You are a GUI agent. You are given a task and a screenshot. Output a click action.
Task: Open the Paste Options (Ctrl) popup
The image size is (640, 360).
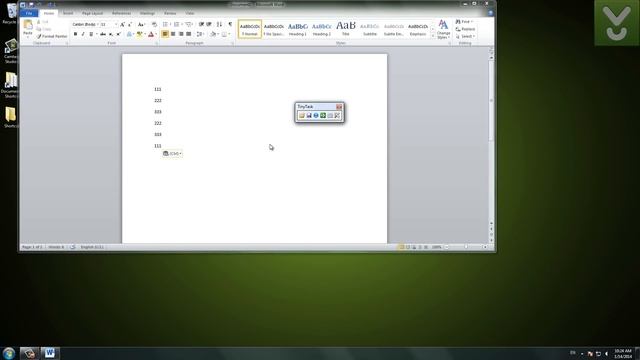(x=172, y=153)
